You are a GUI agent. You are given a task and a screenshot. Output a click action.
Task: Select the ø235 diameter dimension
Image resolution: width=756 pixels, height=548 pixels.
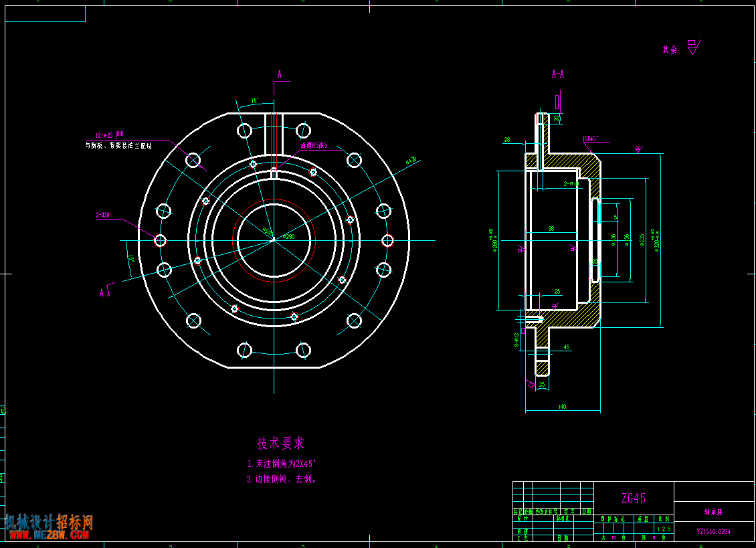(642, 240)
